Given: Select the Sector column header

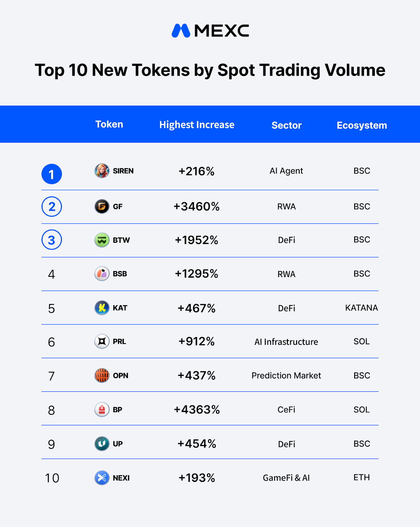Looking at the screenshot, I should tap(286, 125).
